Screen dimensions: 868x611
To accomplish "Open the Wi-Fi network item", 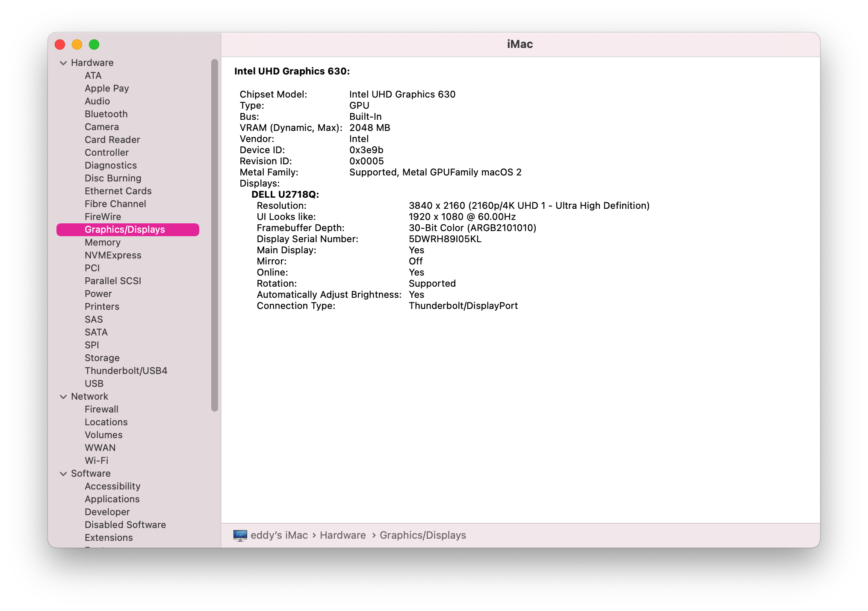I will (x=96, y=461).
